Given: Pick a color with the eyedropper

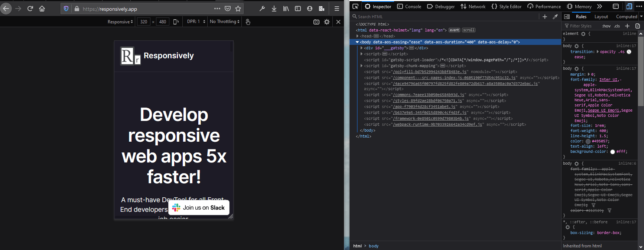Looking at the screenshot, I should click(555, 17).
